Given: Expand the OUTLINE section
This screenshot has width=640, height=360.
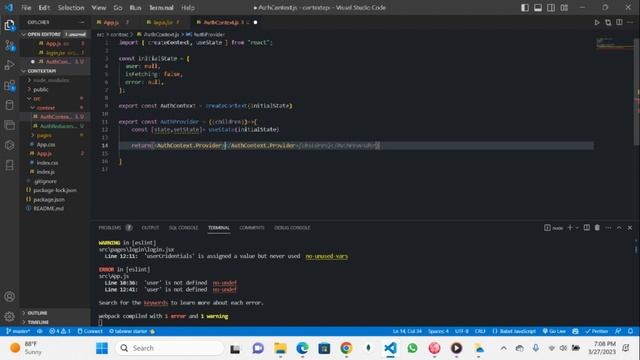Looking at the screenshot, I should point(37,313).
